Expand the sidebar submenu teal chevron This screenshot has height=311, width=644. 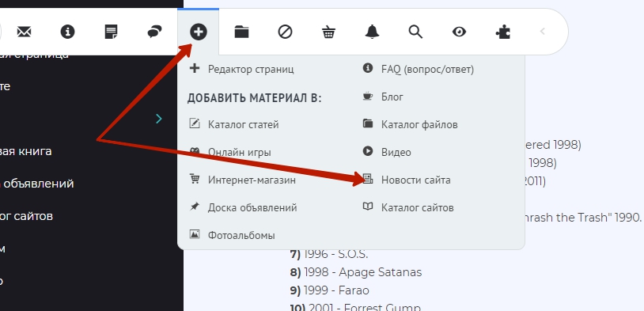click(x=159, y=119)
